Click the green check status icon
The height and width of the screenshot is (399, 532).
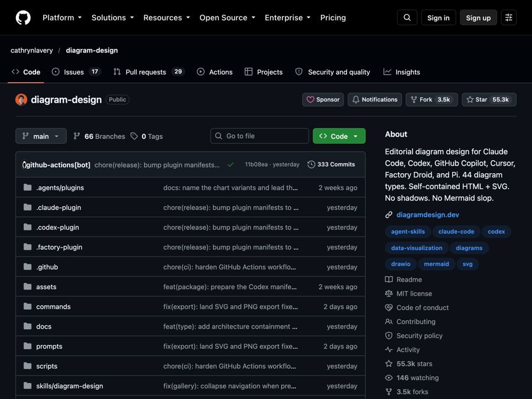[231, 164]
